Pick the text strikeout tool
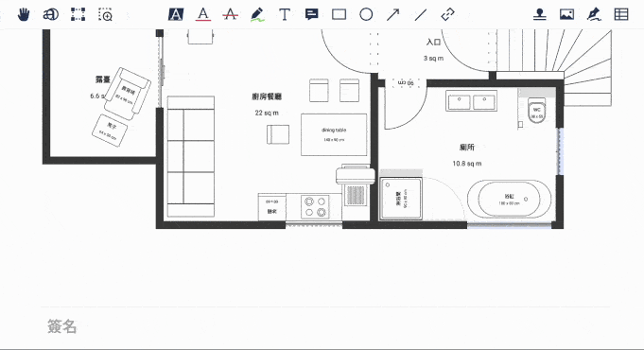Viewport: 644px width, 350px height. tap(230, 15)
